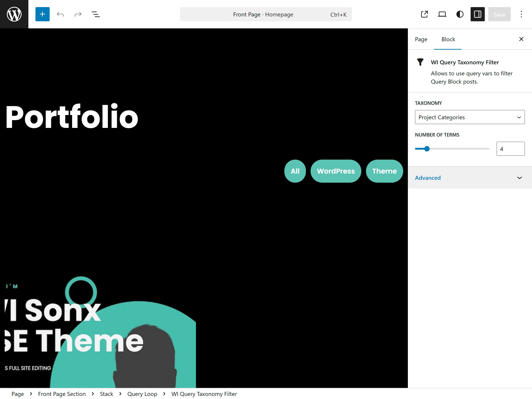Open the document List View

tap(96, 14)
